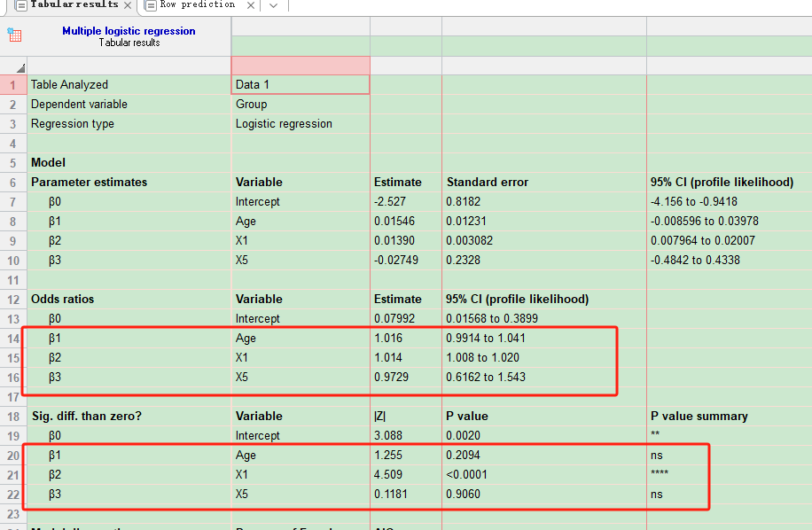Select Age odds ratio 1.016

coord(406,339)
